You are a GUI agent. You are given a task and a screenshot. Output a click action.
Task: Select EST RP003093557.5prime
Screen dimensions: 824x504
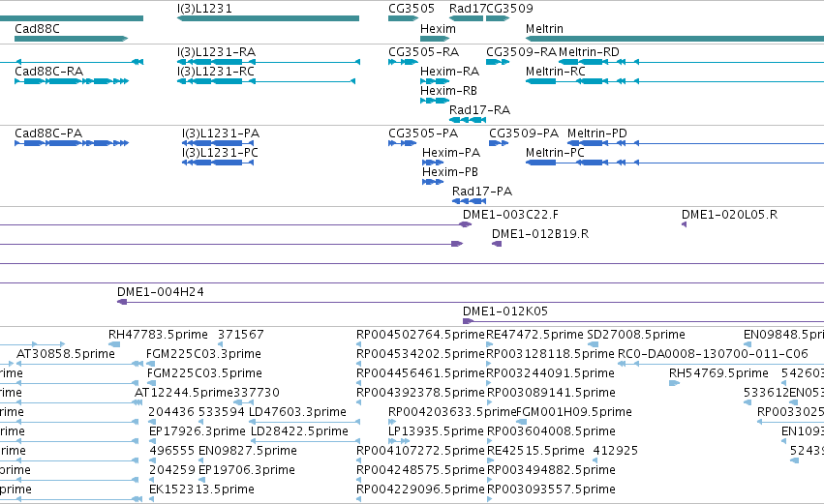point(551,489)
